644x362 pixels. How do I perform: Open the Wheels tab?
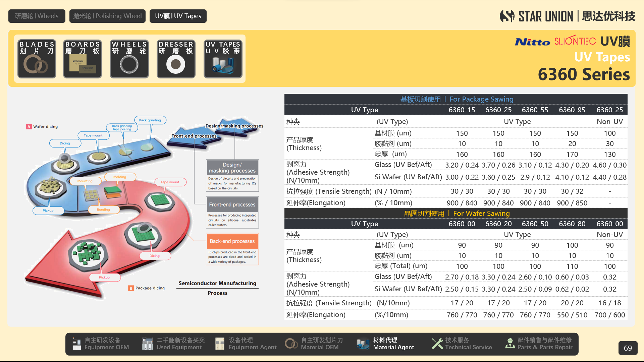(37, 16)
